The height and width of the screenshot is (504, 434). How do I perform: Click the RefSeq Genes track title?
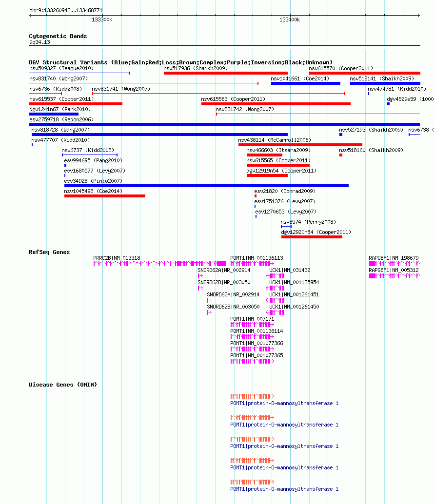(x=49, y=252)
